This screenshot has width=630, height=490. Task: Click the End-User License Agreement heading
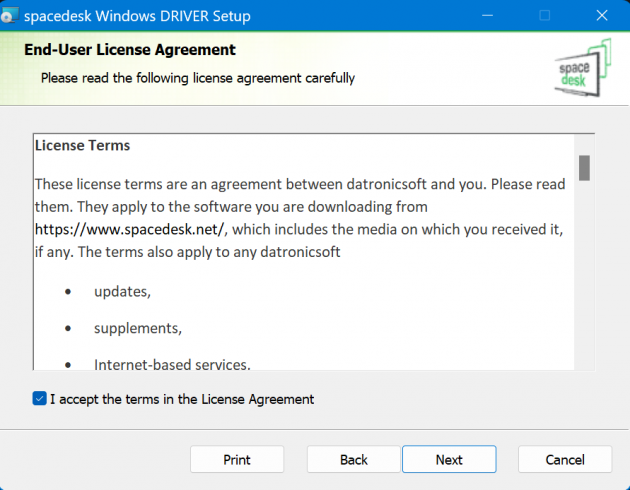point(129,50)
